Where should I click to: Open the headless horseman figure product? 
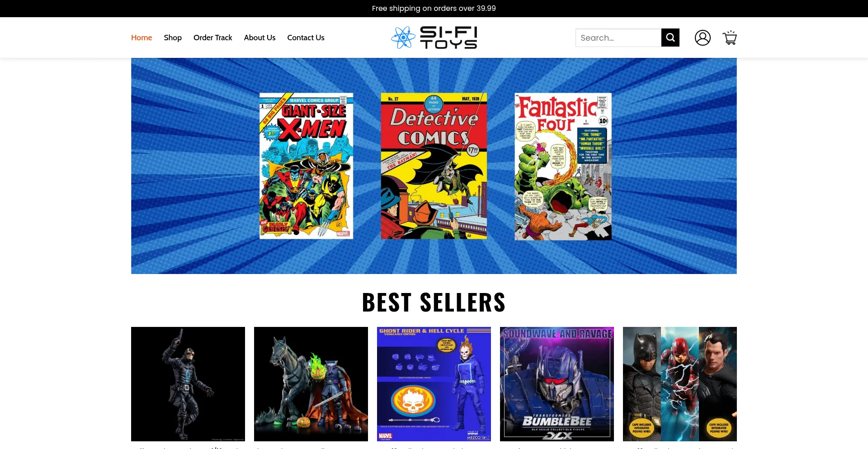click(x=311, y=384)
